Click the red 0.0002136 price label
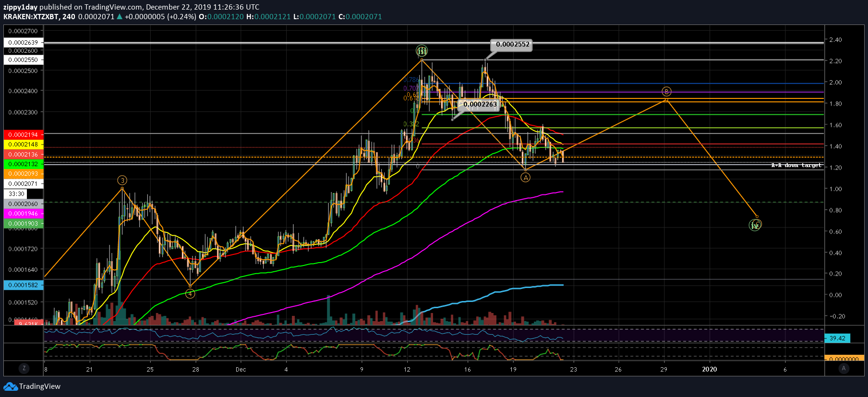This screenshot has height=397, width=868. pos(23,155)
